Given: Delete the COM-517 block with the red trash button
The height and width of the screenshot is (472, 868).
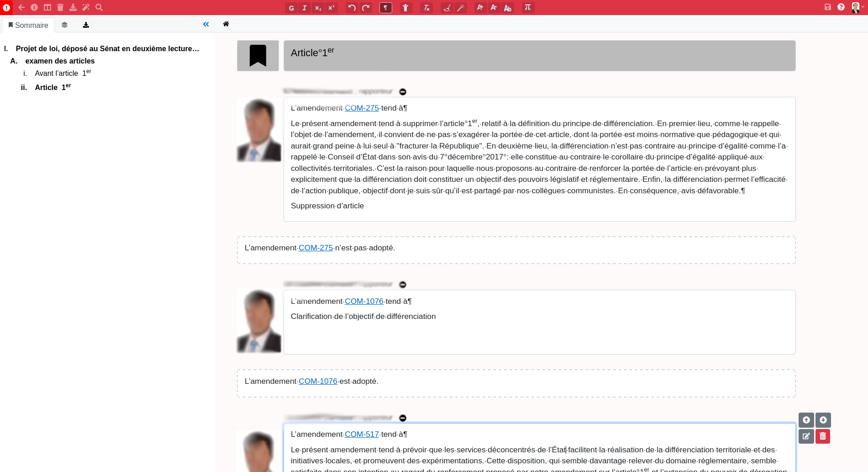Looking at the screenshot, I should [823, 436].
